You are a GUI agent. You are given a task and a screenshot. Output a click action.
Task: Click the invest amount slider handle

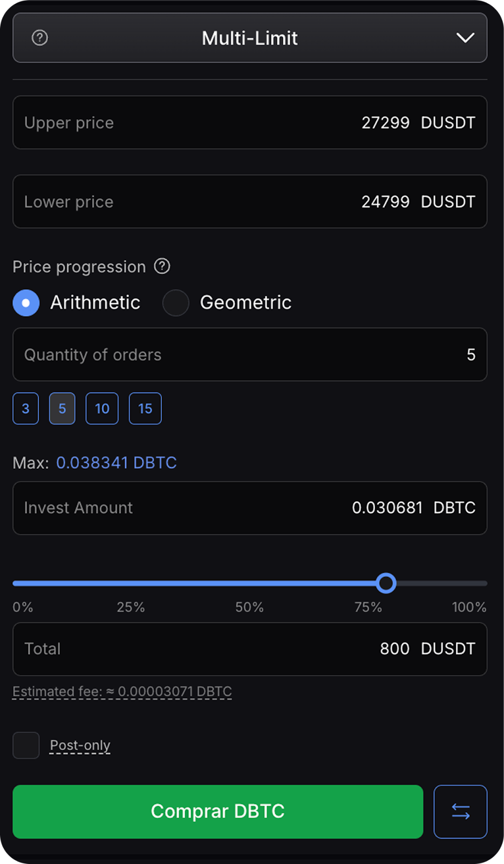point(386,583)
